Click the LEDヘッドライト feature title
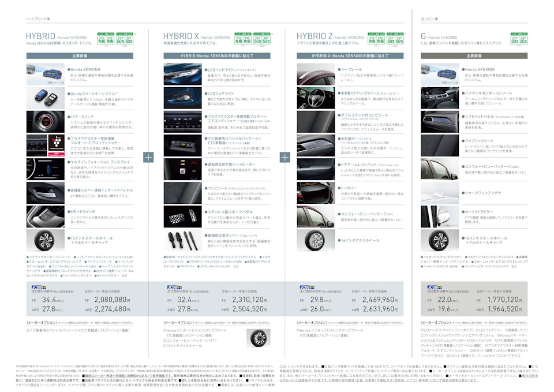The height and width of the screenshot is (392, 554). pos(230,70)
